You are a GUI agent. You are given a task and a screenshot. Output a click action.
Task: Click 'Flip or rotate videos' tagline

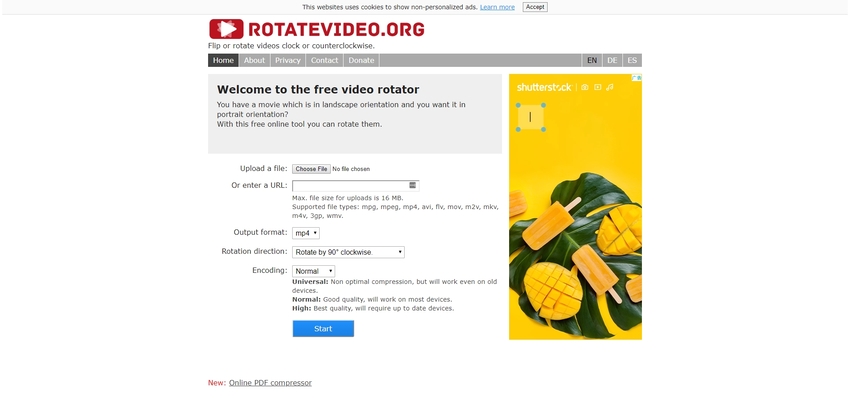(291, 46)
